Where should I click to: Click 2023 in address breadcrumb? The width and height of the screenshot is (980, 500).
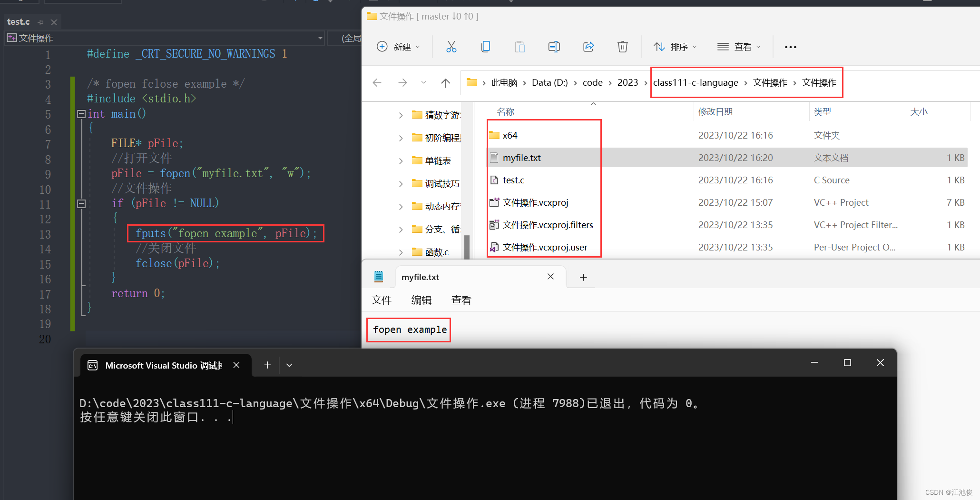click(627, 83)
